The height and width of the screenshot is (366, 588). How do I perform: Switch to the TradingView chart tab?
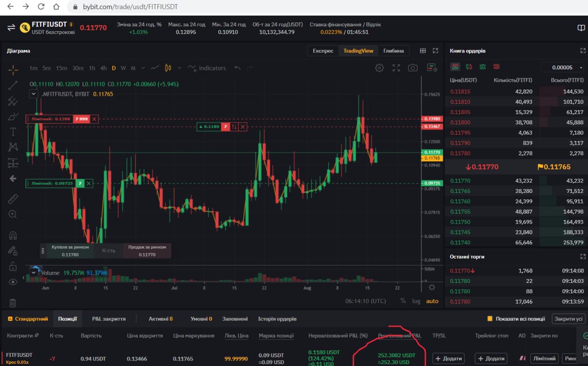pyautogui.click(x=358, y=50)
